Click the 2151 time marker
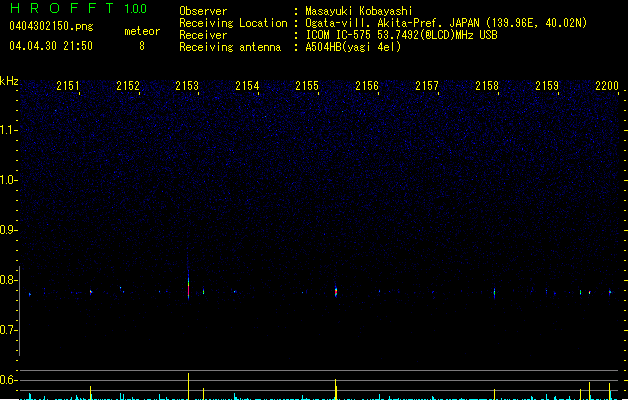 (68, 85)
